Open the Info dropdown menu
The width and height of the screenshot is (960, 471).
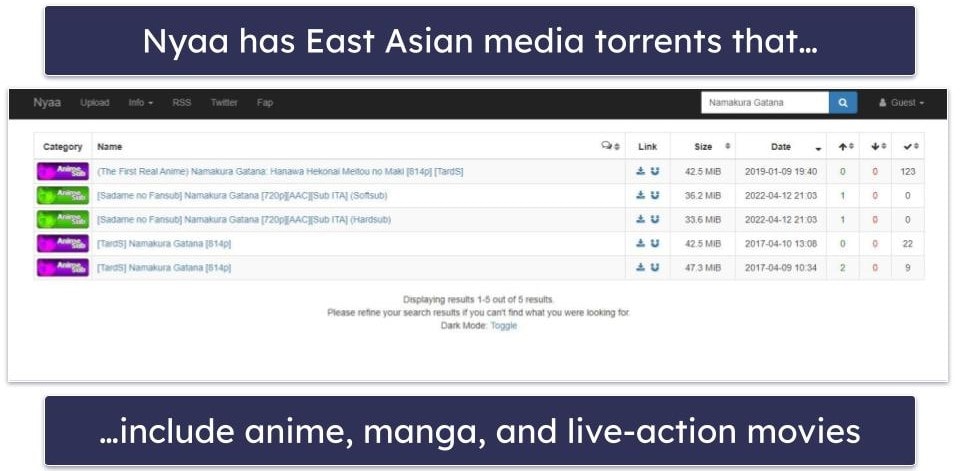140,103
